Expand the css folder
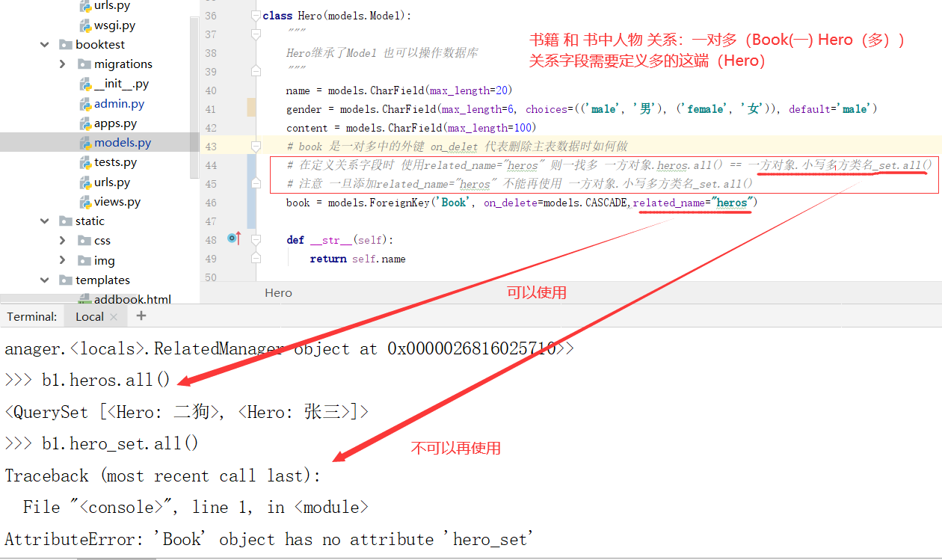Screen dimensions: 942x560 click(63, 240)
